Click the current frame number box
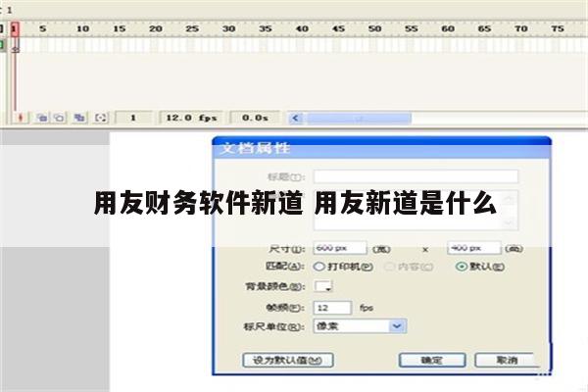 [x=133, y=118]
